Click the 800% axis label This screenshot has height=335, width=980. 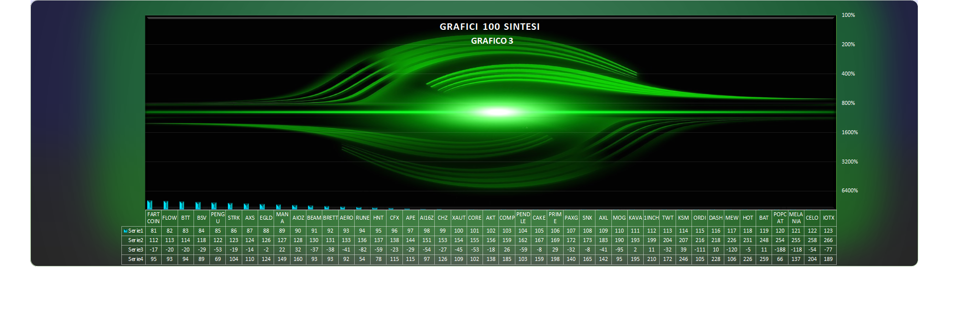tap(848, 103)
